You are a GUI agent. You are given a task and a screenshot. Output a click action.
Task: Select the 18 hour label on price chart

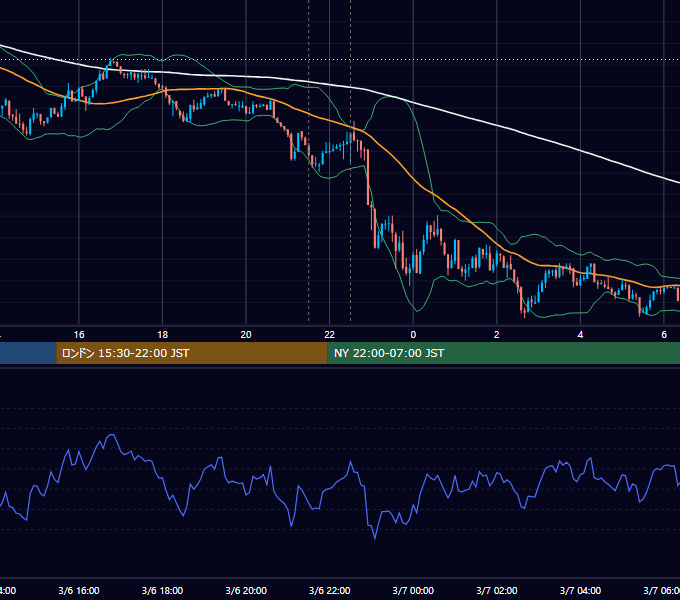[163, 335]
